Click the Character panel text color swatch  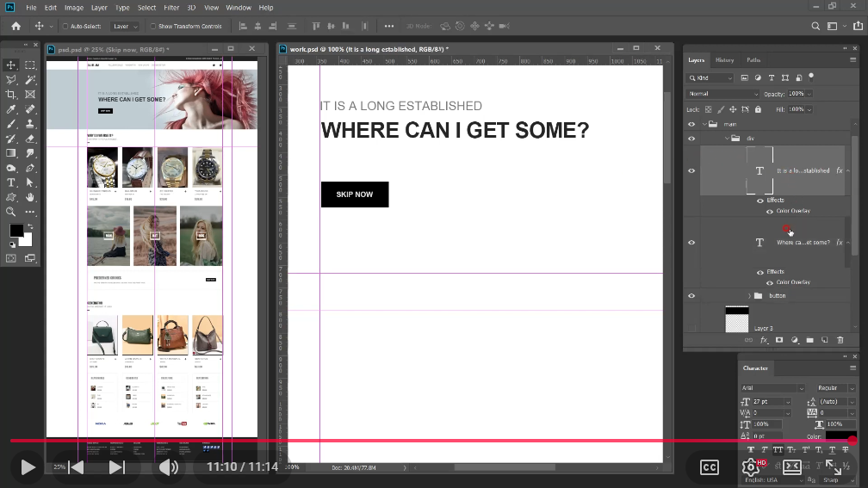tap(840, 436)
